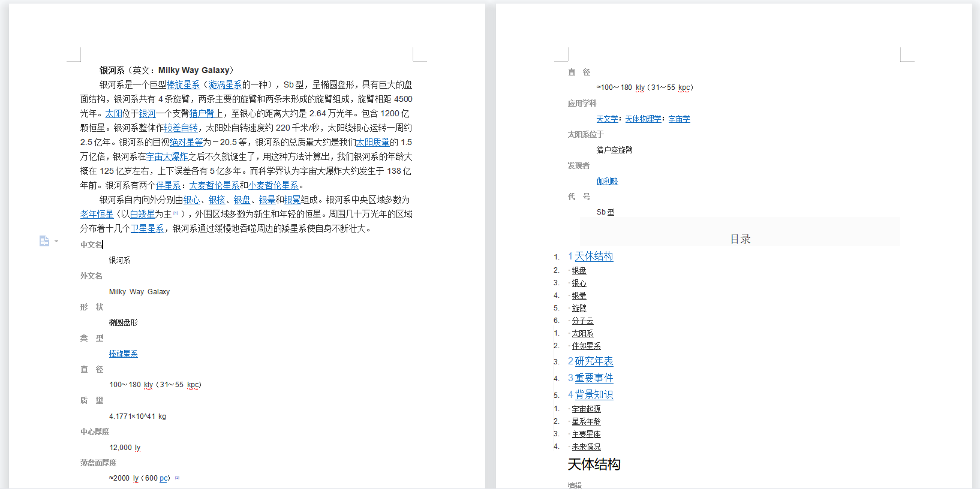Open the 星系年龄 contents link
The width and height of the screenshot is (980, 489).
[586, 422]
